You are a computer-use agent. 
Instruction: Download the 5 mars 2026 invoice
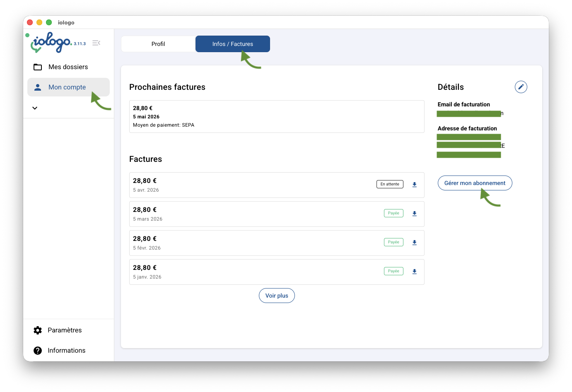[414, 214]
